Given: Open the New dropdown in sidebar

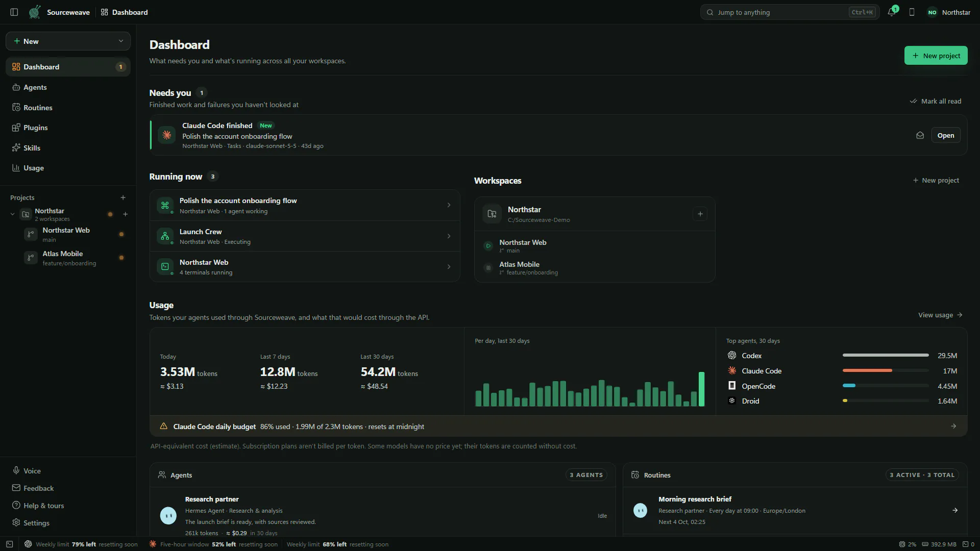Looking at the screenshot, I should pos(68,41).
